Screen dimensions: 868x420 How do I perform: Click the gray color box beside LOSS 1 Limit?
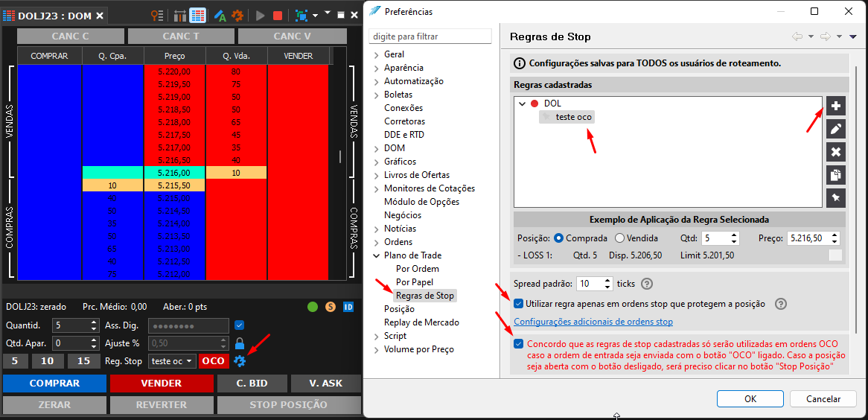(x=835, y=255)
